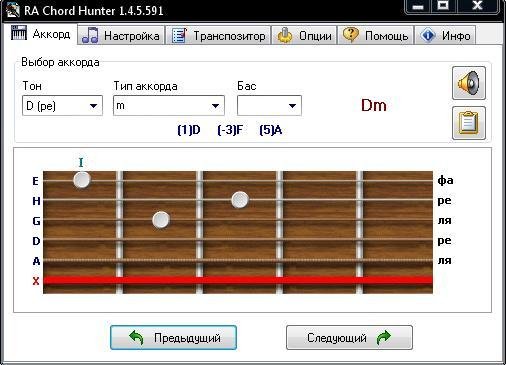This screenshot has height=365, width=506.
Task: Click the ре note label beside H string
Action: (444, 201)
